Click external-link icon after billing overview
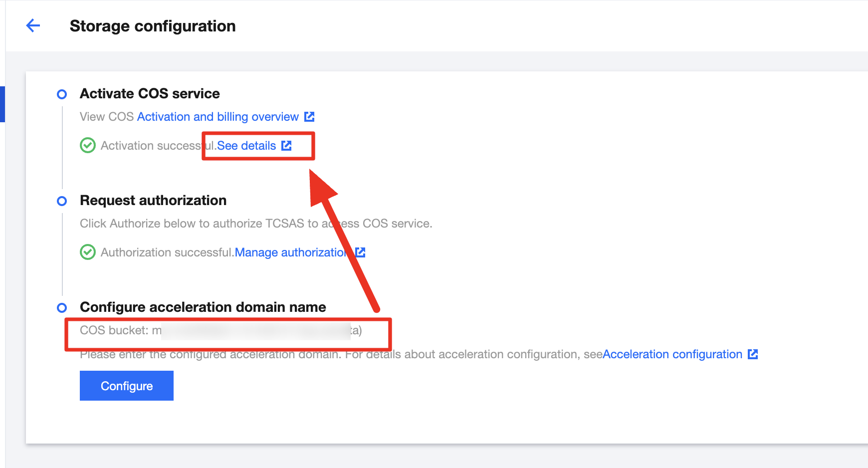This screenshot has width=868, height=468. pyautogui.click(x=309, y=117)
